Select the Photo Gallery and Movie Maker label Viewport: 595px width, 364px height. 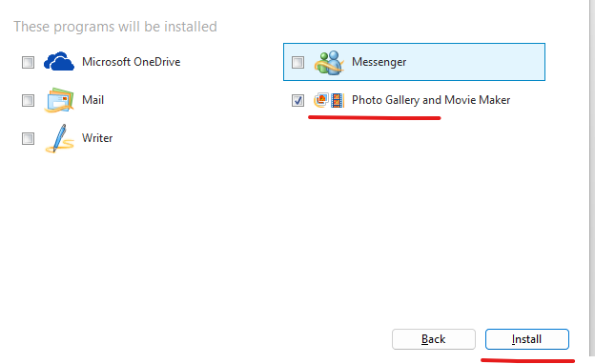tap(431, 100)
